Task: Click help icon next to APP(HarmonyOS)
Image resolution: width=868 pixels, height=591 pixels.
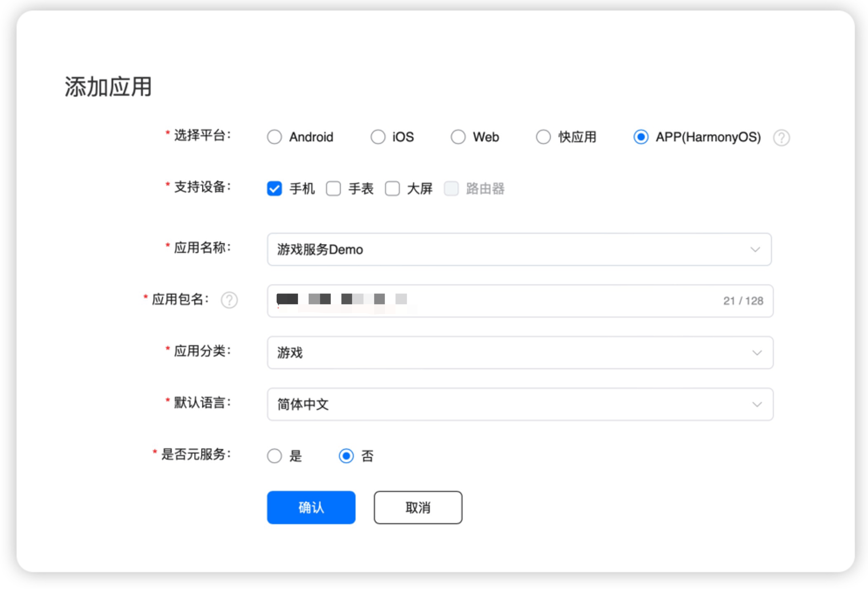Action: 781,138
